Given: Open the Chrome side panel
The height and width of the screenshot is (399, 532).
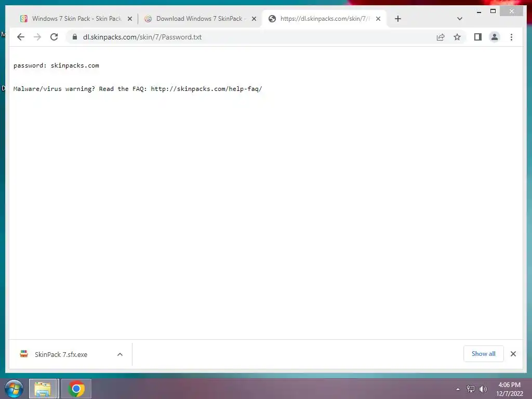Looking at the screenshot, I should coord(478,37).
